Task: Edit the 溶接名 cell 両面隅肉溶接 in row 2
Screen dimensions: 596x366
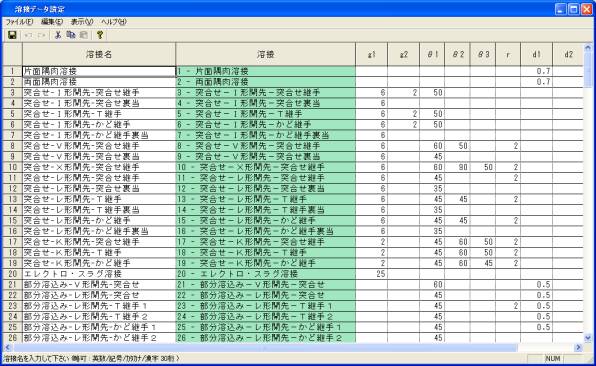Action: point(99,82)
